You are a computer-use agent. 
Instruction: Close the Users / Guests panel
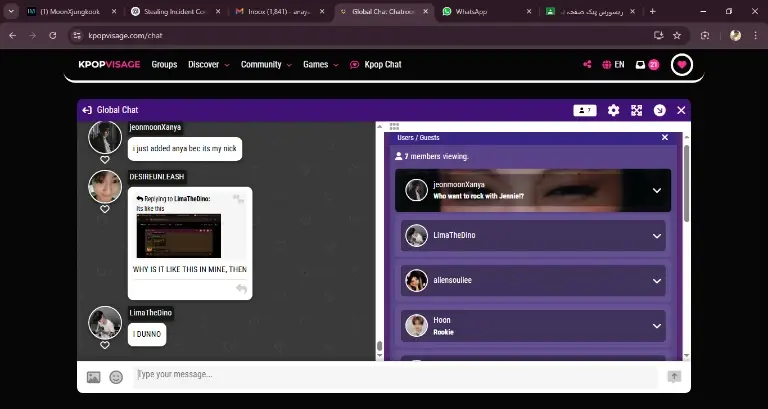click(665, 138)
